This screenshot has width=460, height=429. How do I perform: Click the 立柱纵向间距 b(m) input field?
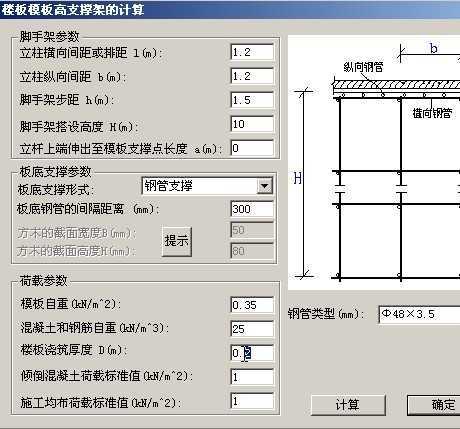click(x=252, y=76)
